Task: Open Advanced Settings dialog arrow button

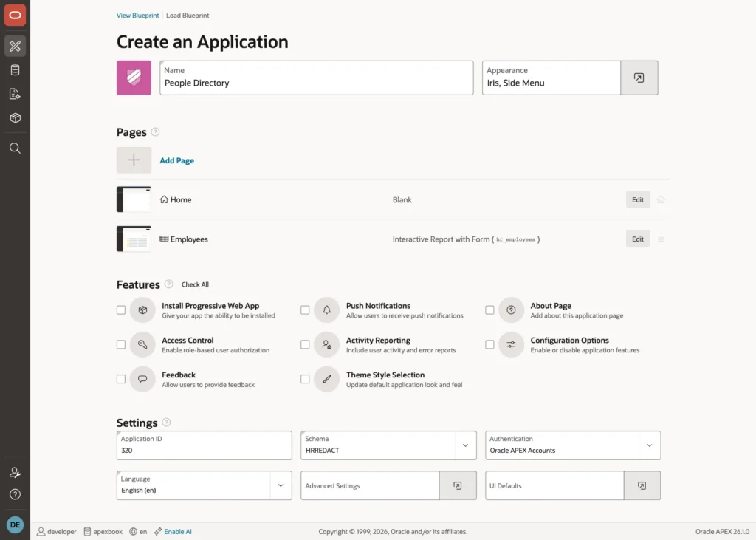Action: [x=458, y=485]
